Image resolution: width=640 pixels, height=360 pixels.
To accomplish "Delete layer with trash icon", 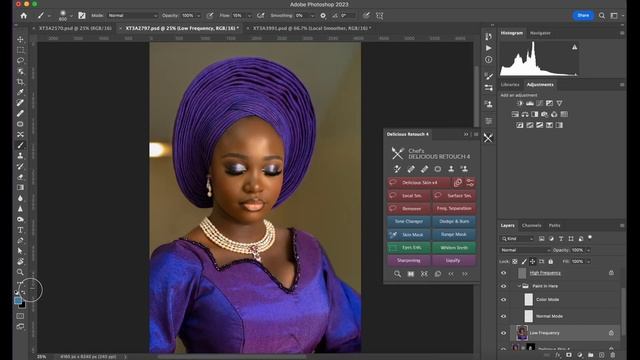I will pos(612,355).
